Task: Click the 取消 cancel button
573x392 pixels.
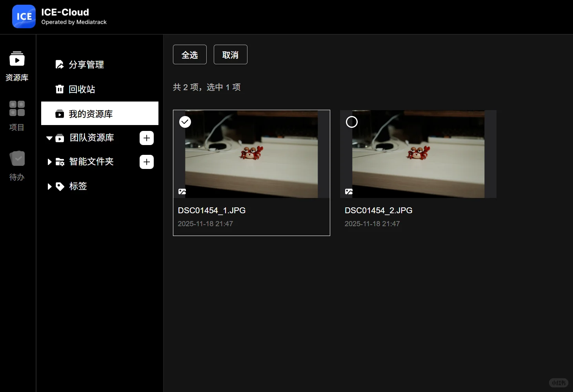Action: [x=230, y=54]
